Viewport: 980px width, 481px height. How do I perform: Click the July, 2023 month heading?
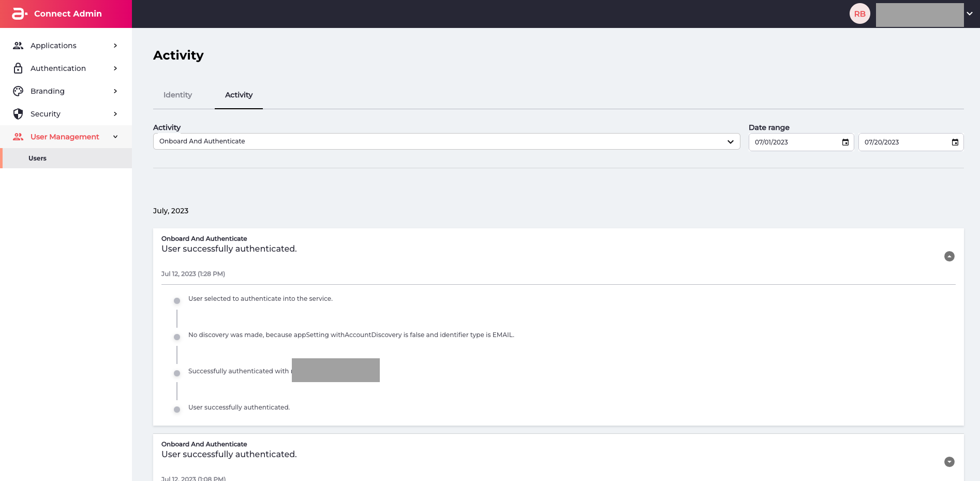point(171,211)
